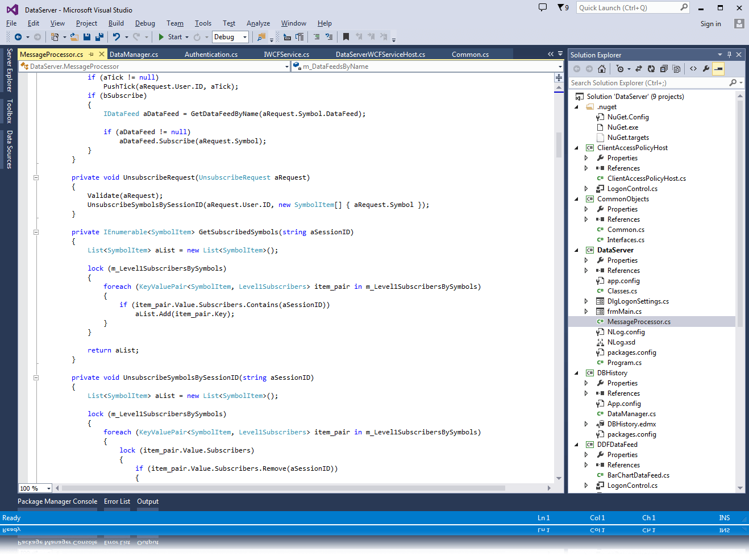749x560 pixels.
Task: Click the feedback speech bubble icon
Action: click(x=543, y=7)
